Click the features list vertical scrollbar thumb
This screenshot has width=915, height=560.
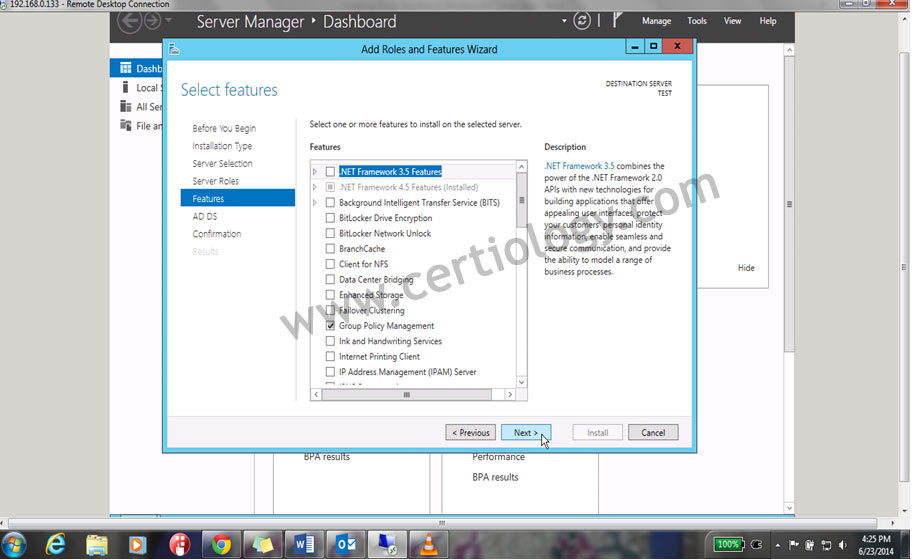click(x=522, y=200)
